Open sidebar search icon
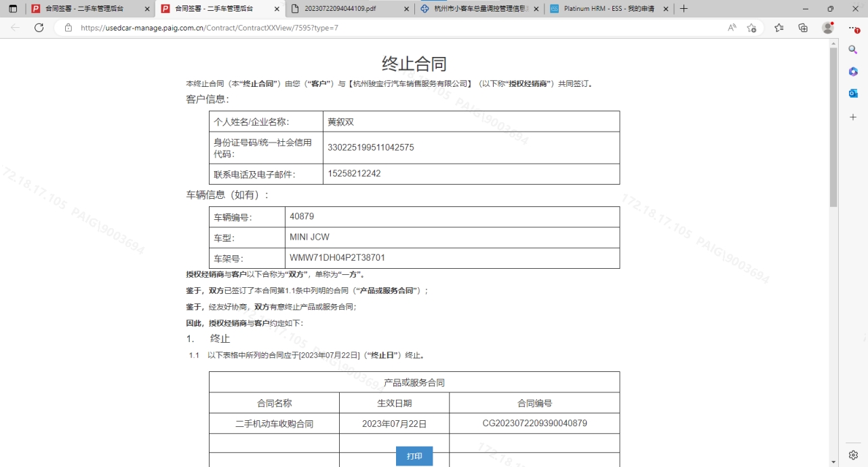 point(853,50)
